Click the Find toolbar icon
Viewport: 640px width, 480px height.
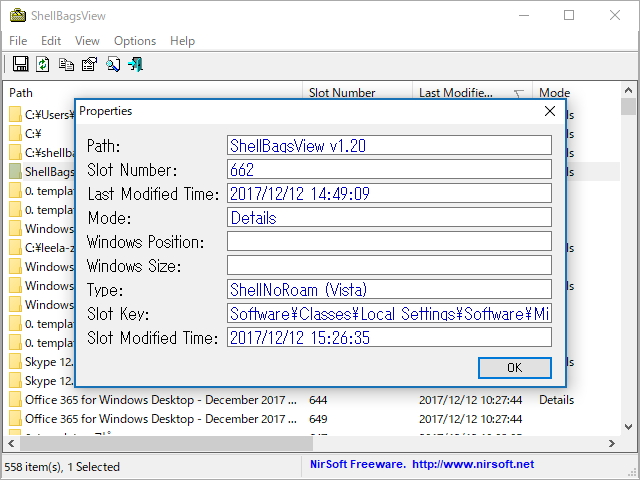pyautogui.click(x=113, y=64)
